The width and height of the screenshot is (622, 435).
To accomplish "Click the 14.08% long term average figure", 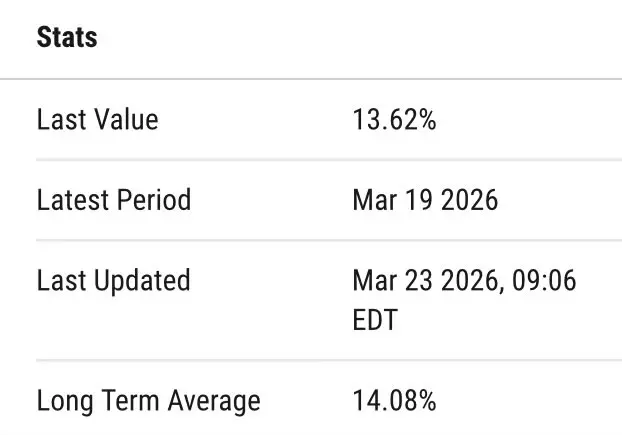I will click(x=394, y=400).
